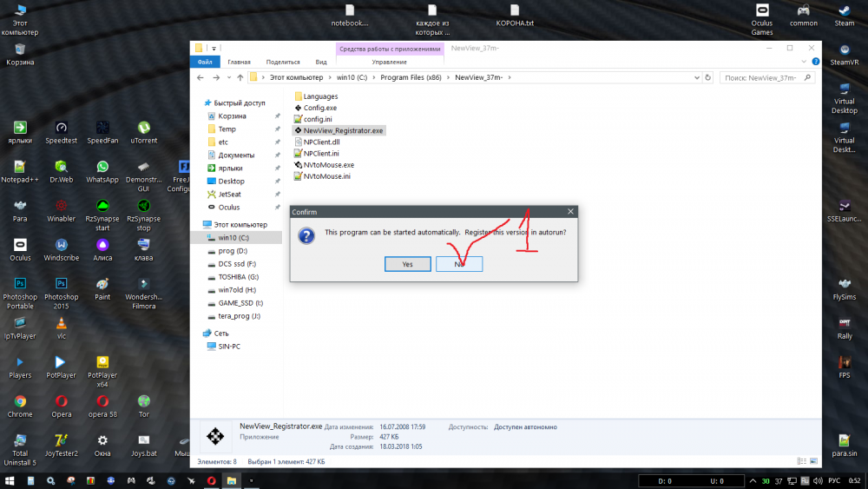
Task: Select the WhatsApp desktop icon
Action: tap(102, 172)
